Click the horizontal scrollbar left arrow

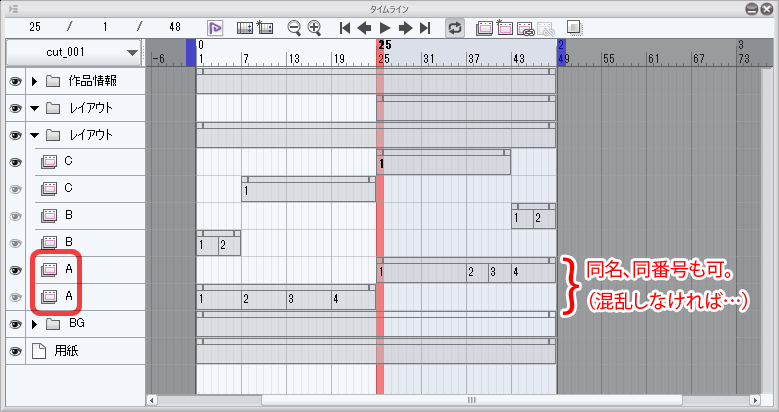tap(152, 400)
